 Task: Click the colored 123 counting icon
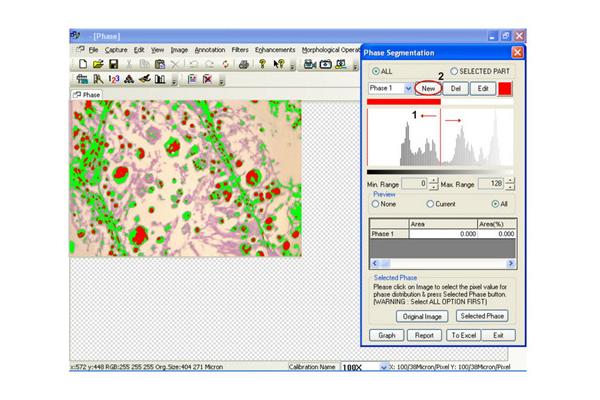[114, 79]
